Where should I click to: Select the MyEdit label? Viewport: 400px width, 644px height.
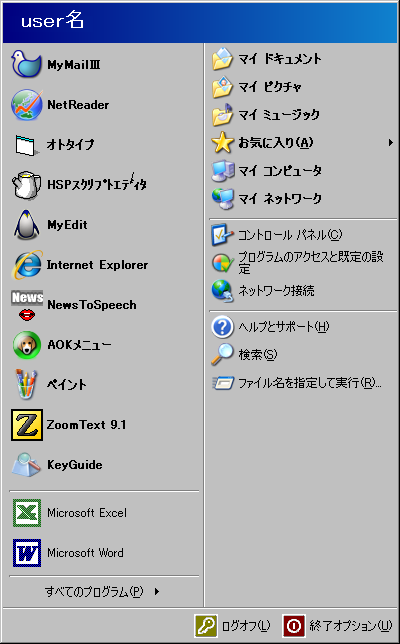[x=67, y=225]
